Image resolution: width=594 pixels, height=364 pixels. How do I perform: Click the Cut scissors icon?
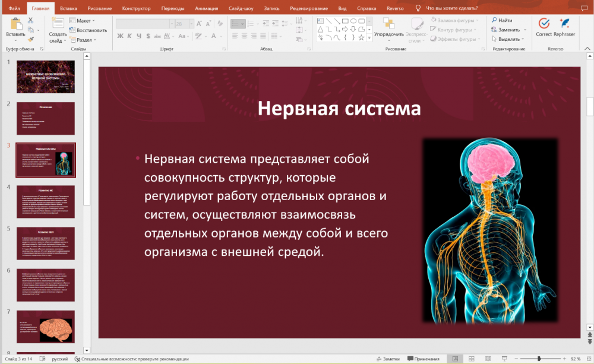[30, 20]
